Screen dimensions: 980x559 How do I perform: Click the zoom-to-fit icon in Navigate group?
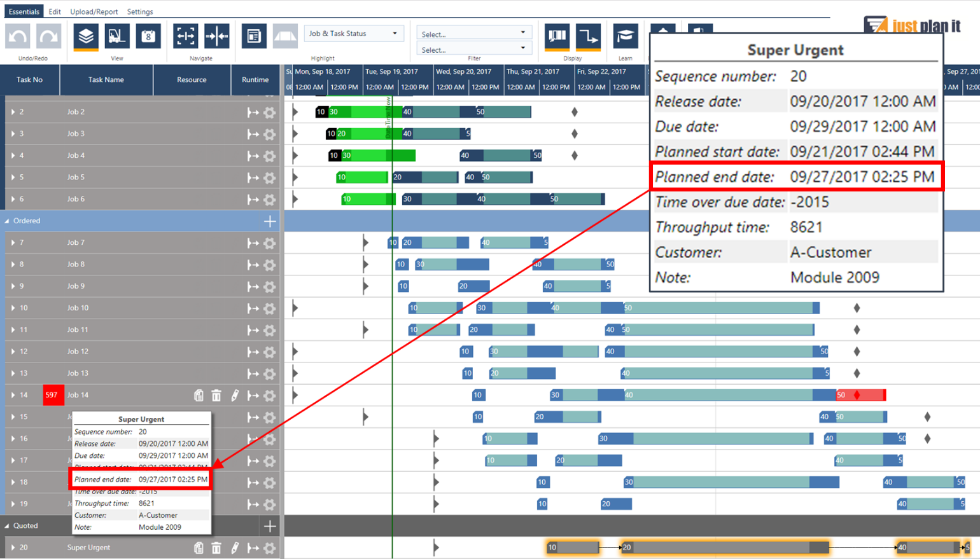(185, 38)
